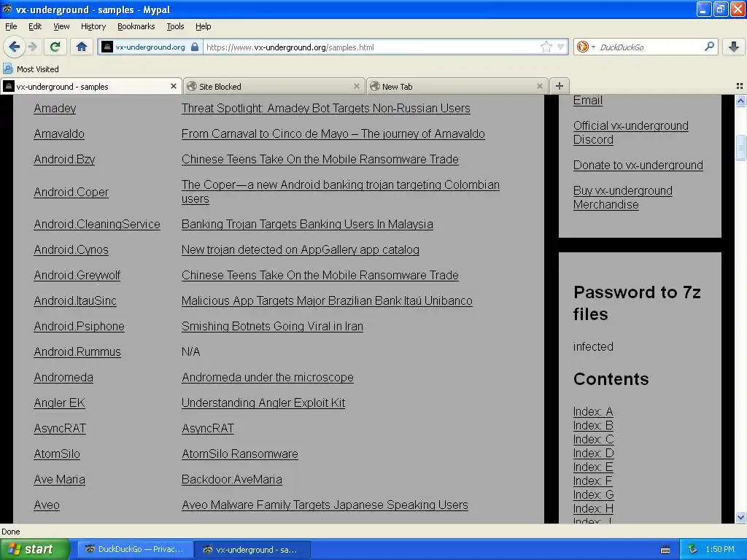Image resolution: width=747 pixels, height=560 pixels.
Task: Open the URL history dropdown arrow
Action: 561,47
